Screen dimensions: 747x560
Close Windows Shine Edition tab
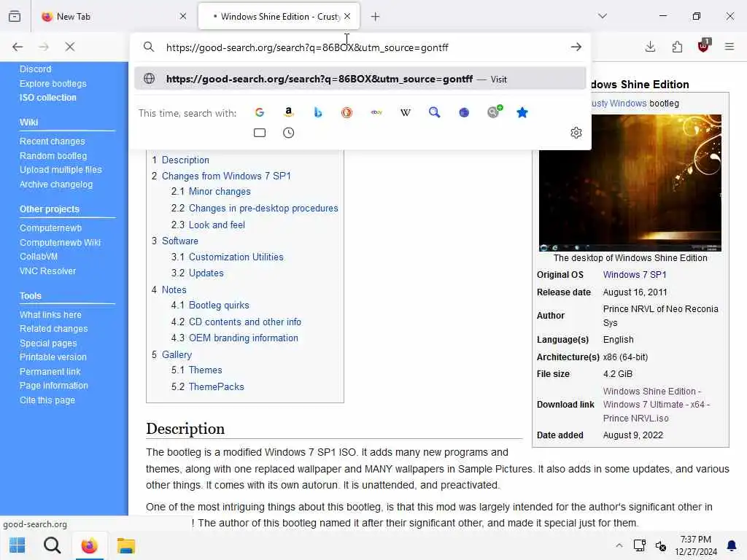click(347, 16)
